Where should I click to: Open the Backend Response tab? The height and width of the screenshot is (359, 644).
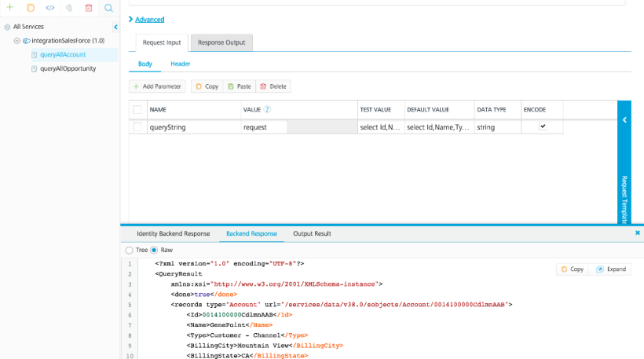[251, 234]
